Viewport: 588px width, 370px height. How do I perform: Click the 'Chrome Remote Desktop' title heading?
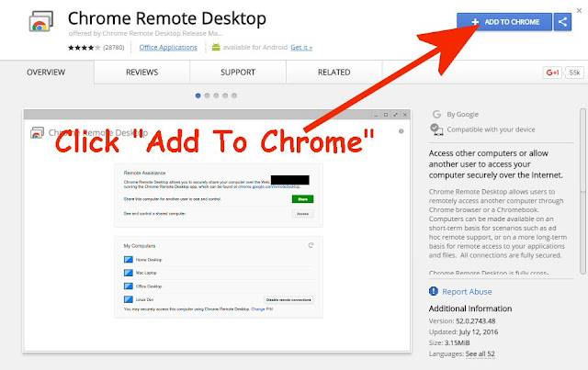coord(167,18)
